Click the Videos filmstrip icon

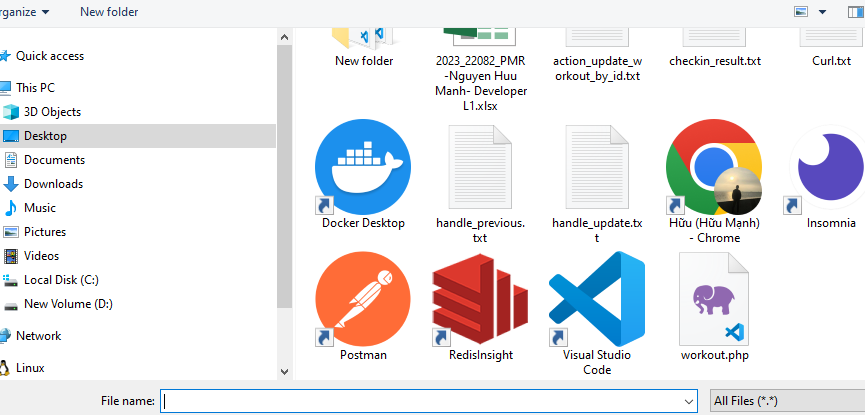tap(11, 256)
